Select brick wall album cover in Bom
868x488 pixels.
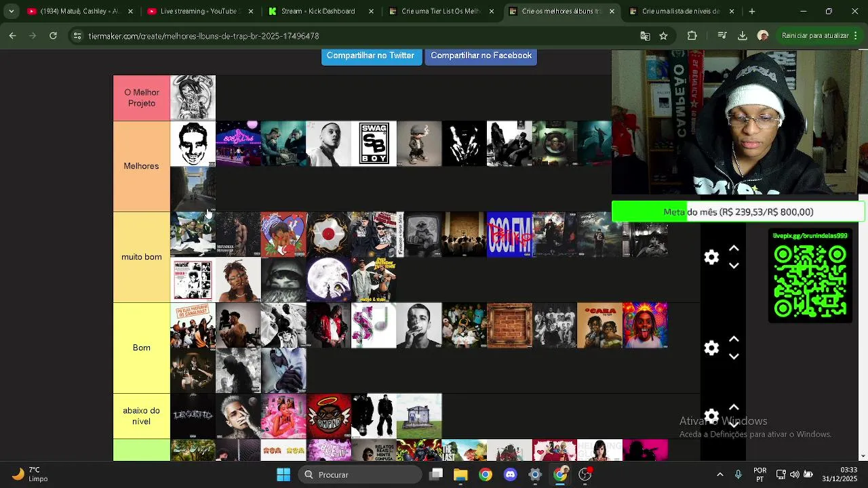tap(509, 325)
